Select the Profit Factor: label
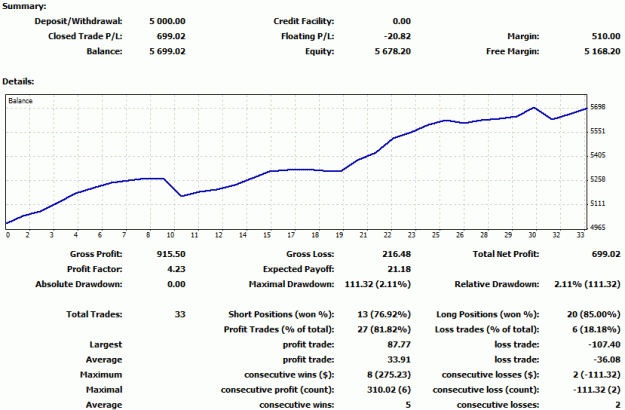The height and width of the screenshot is (410, 625). (94, 269)
